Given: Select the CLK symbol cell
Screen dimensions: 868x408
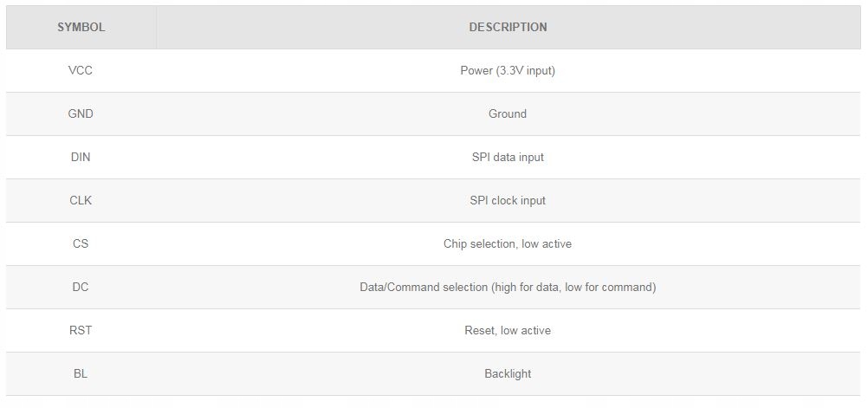Looking at the screenshot, I should coord(81,200).
